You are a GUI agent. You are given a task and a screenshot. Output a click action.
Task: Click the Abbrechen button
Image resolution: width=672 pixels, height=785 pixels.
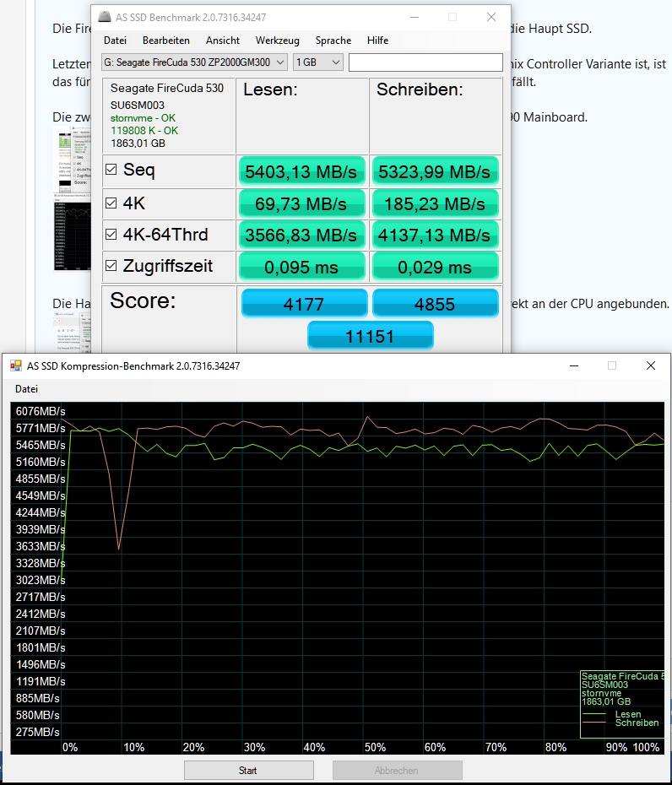tap(397, 770)
